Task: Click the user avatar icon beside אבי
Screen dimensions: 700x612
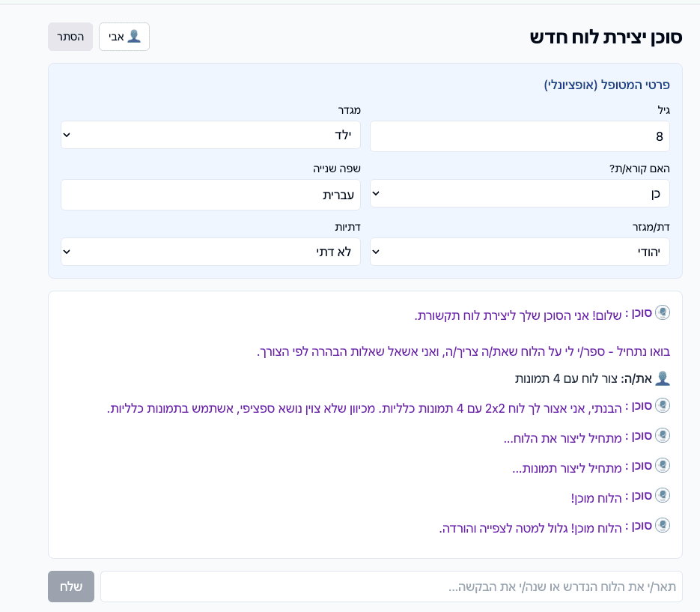Action: point(134,36)
